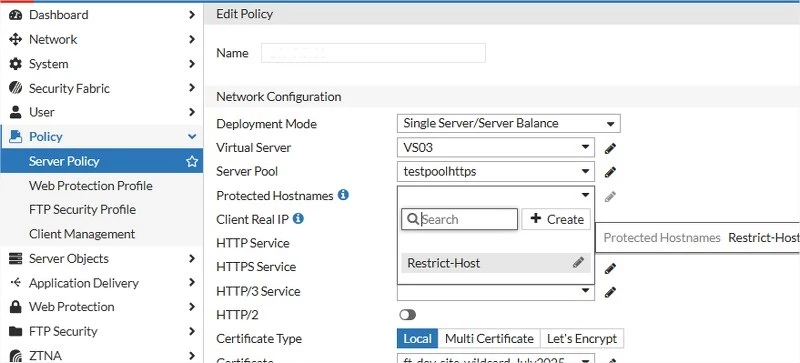Expand the Server Objects chevron

[192, 258]
